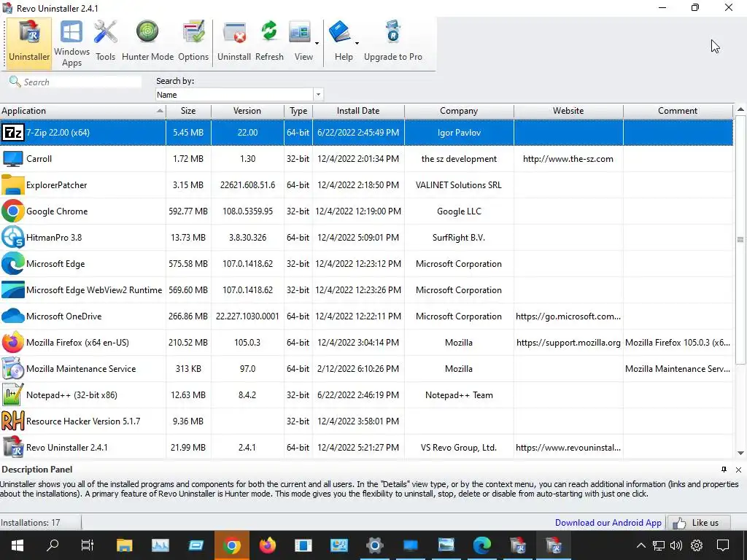Sort by Company column header
The width and height of the screenshot is (747, 560).
tap(459, 111)
